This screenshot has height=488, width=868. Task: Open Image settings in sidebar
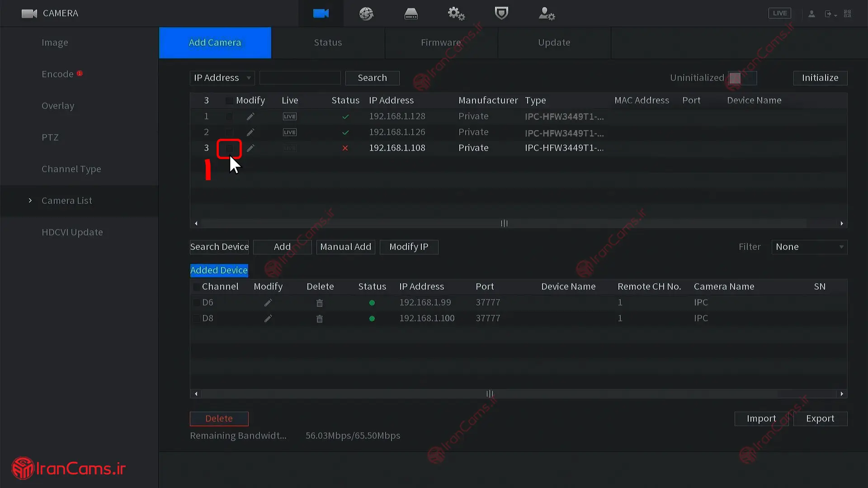coord(55,42)
